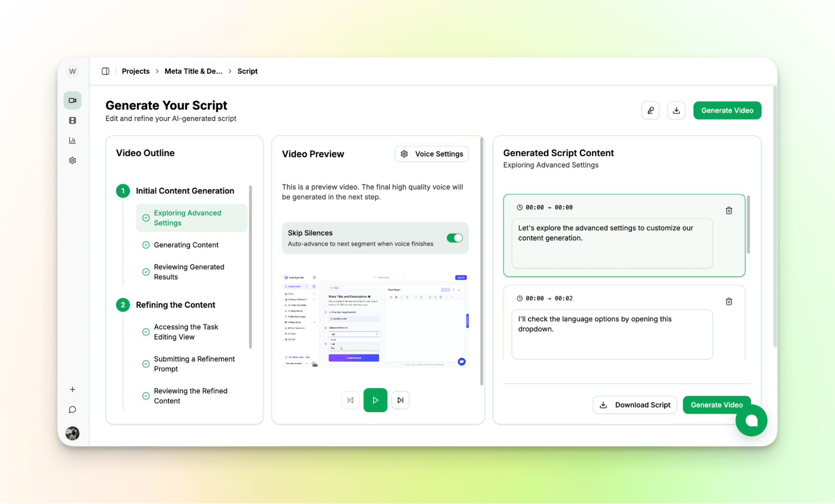Click the Download Script button
This screenshot has height=504, width=835.
[635, 405]
